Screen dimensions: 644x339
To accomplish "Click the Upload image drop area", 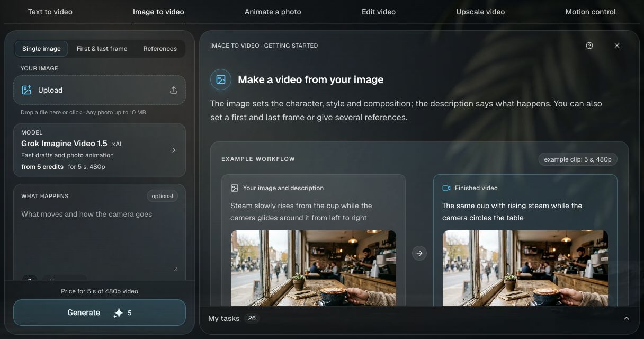I will point(100,90).
